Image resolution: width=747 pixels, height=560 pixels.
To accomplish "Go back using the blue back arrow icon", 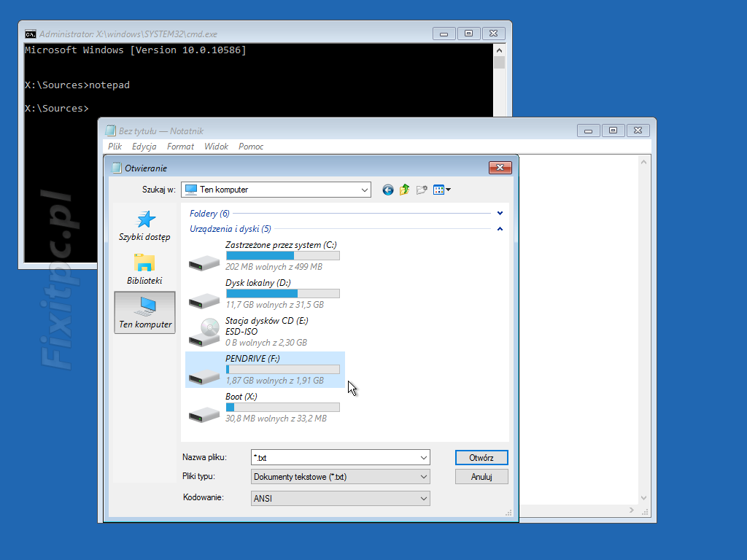I will click(388, 190).
